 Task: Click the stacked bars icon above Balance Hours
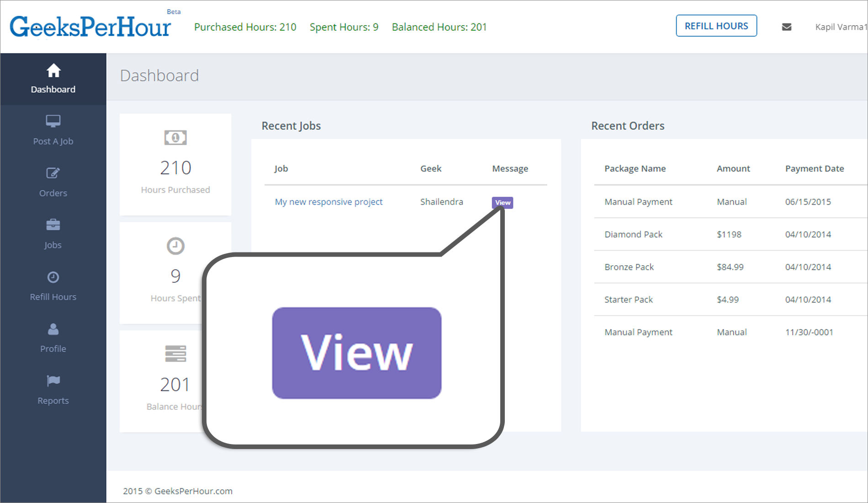[x=175, y=354]
